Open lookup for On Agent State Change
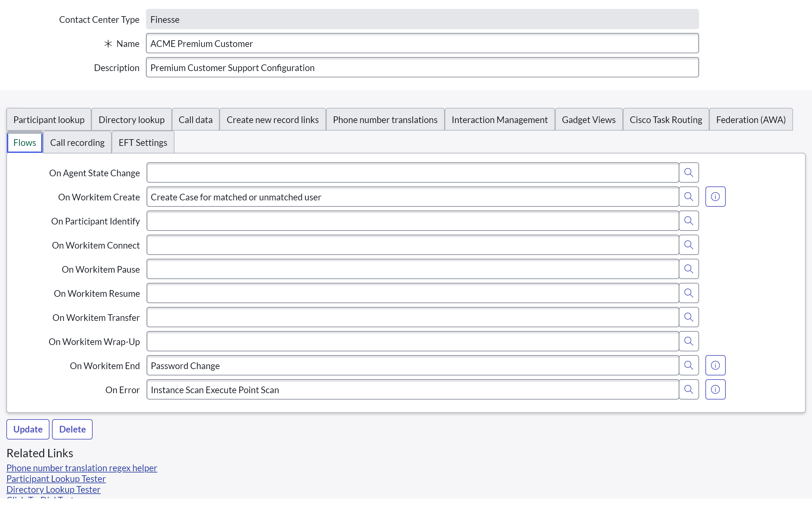The width and height of the screenshot is (812, 527). [689, 172]
